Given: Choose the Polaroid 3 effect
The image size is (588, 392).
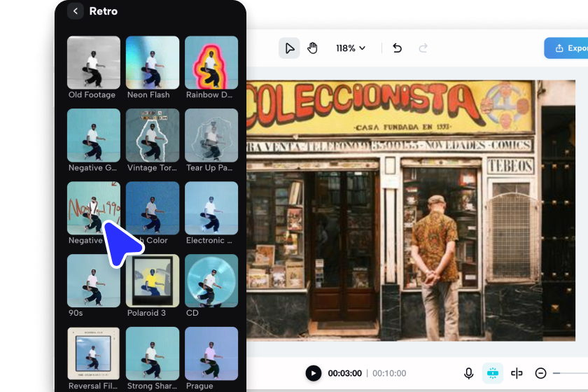Looking at the screenshot, I should 153,281.
